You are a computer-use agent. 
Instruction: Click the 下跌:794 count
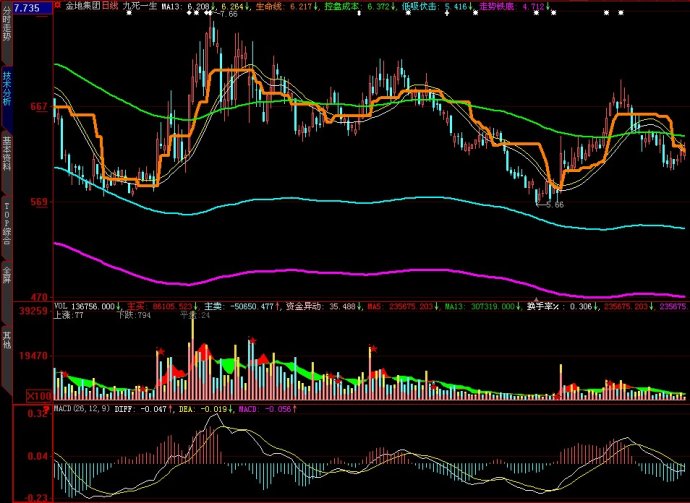click(134, 315)
